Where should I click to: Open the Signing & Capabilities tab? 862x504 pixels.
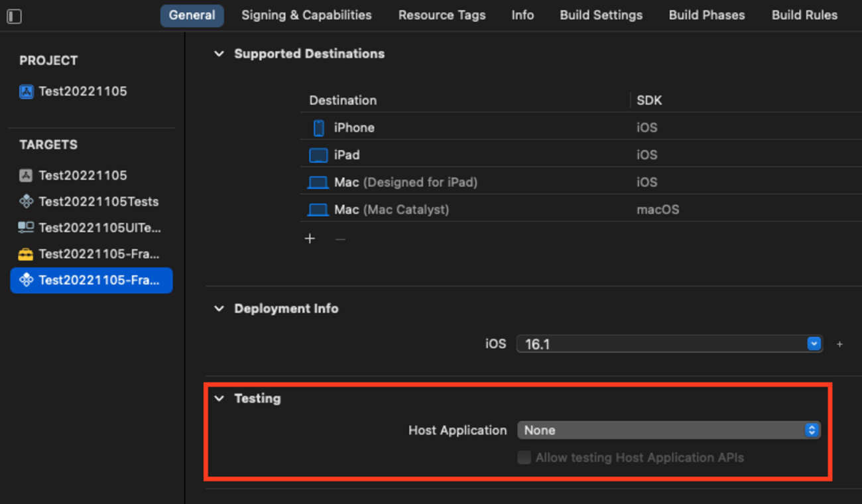[306, 15]
